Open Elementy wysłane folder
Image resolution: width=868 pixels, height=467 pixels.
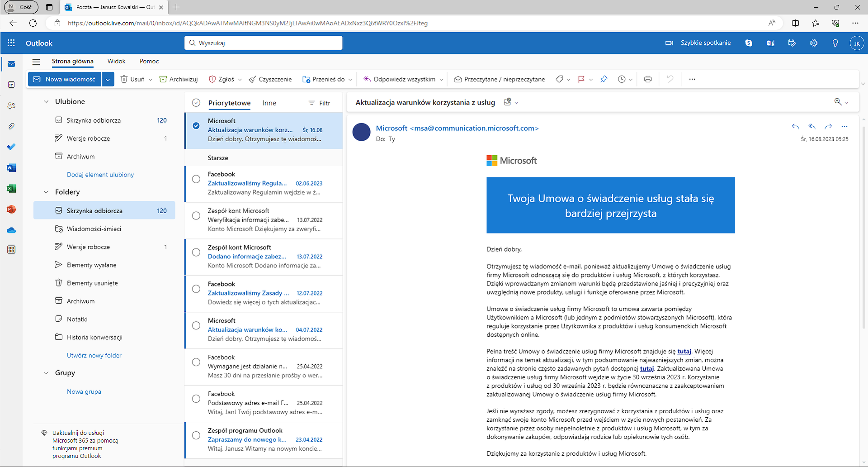coord(104,265)
